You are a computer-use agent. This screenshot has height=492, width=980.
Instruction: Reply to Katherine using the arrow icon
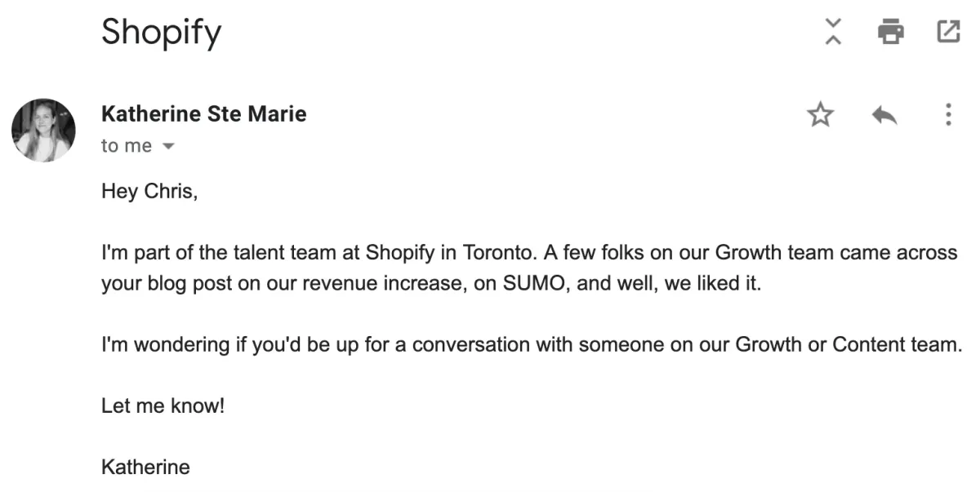884,115
